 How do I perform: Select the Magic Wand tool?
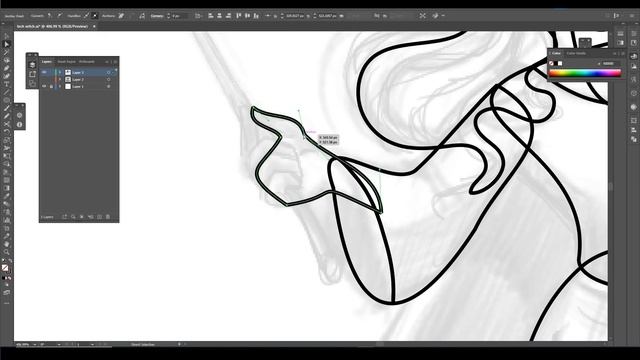6,52
